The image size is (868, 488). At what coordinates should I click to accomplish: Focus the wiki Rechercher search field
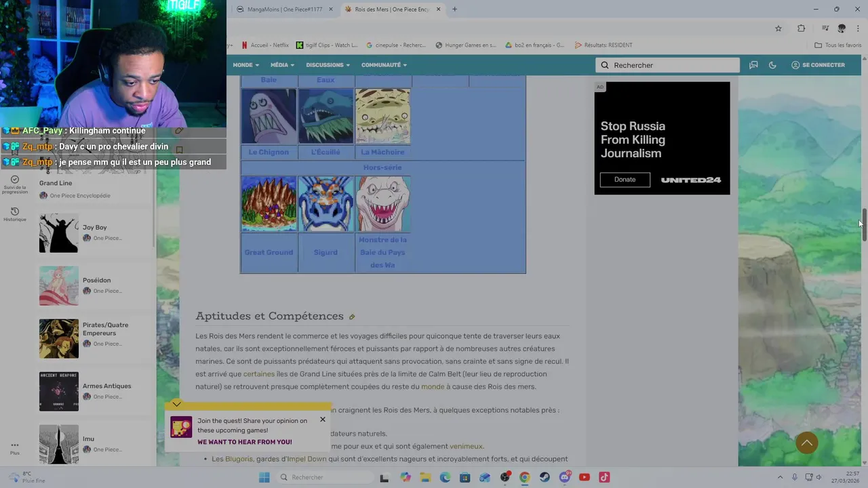(667, 65)
